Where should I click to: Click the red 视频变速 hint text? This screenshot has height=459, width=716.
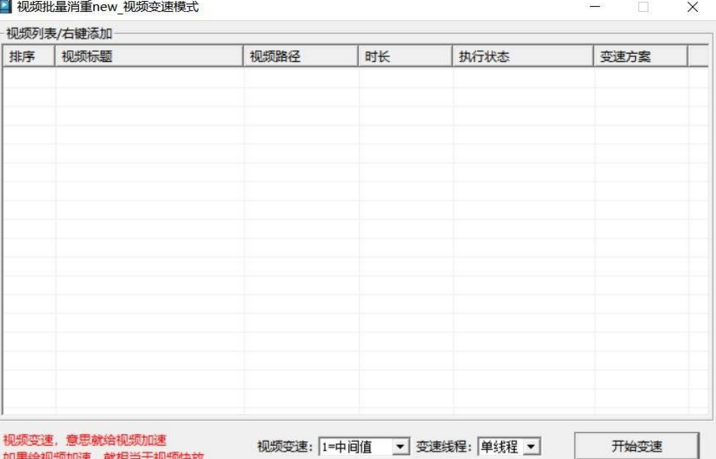(x=85, y=440)
